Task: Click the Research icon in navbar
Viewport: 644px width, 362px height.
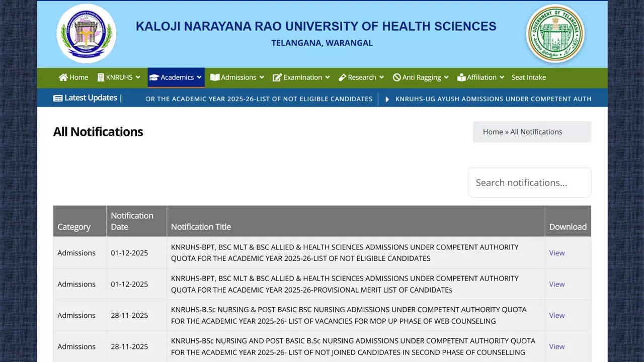Action: click(x=342, y=77)
